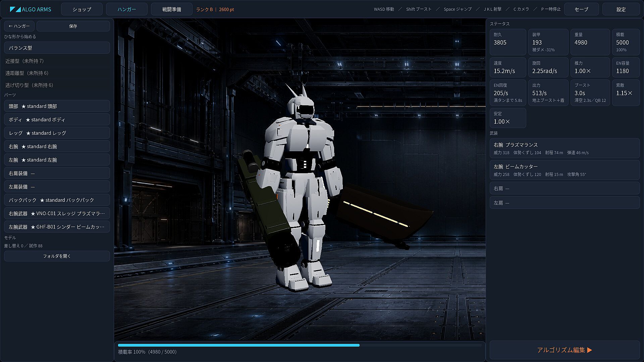Open the レッグ standard レッグ part slot
Image resolution: width=644 pixels, height=362 pixels.
(57, 133)
